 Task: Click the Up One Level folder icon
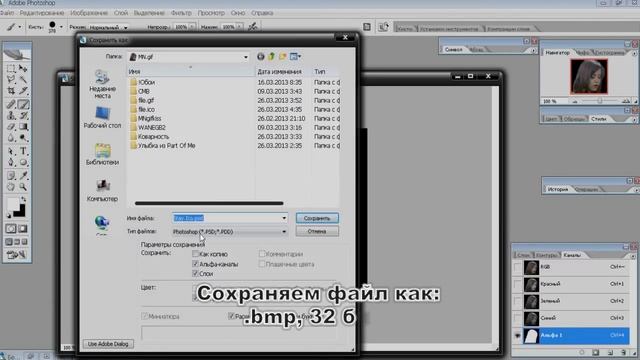click(x=271, y=57)
